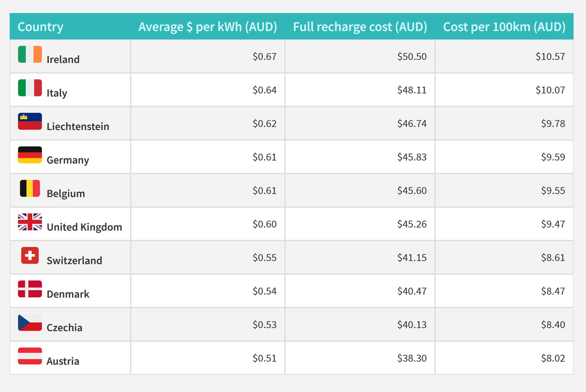Click the $8.47 cost per 100km

(553, 291)
